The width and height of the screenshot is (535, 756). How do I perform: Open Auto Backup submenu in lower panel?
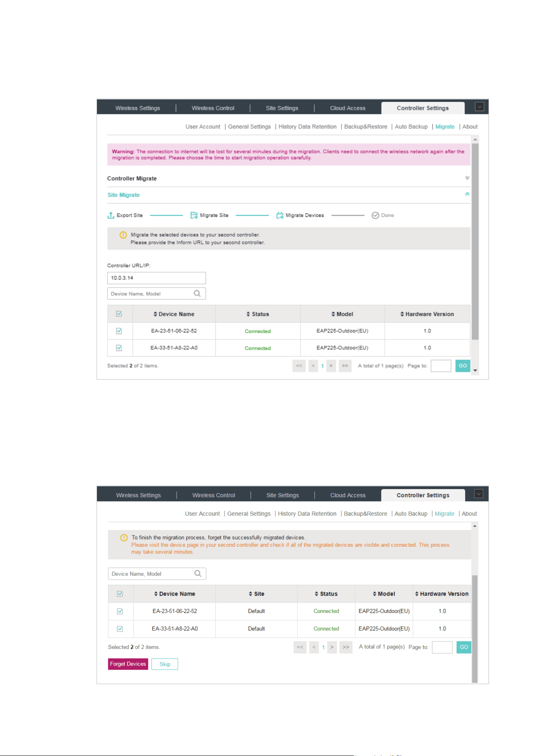click(411, 514)
